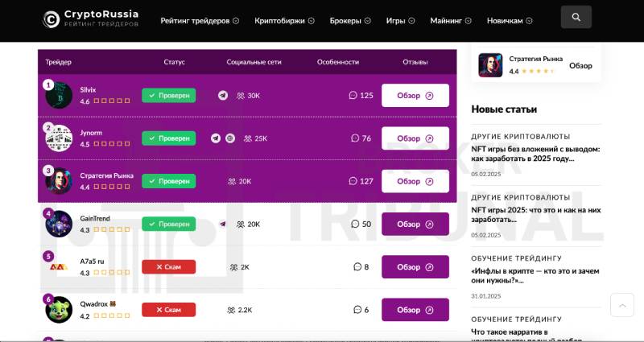Click Jynorm's Telegram icon
Screen dimensions: 644x342
click(x=216, y=138)
